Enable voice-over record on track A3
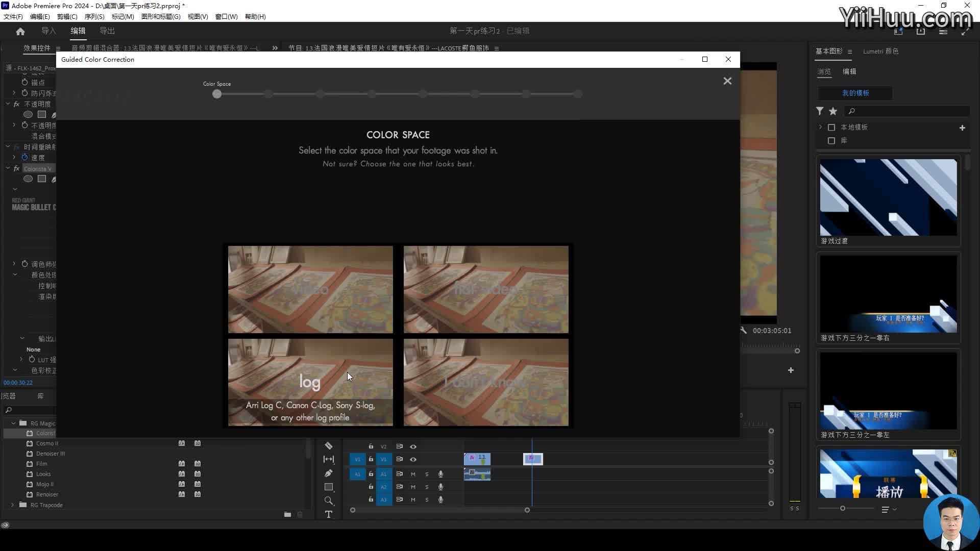This screenshot has width=980, height=551. click(440, 499)
